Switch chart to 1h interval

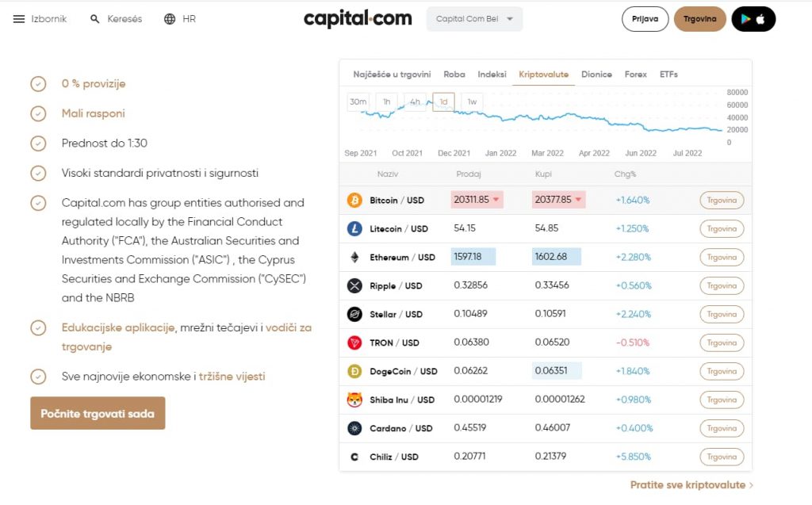[386, 101]
